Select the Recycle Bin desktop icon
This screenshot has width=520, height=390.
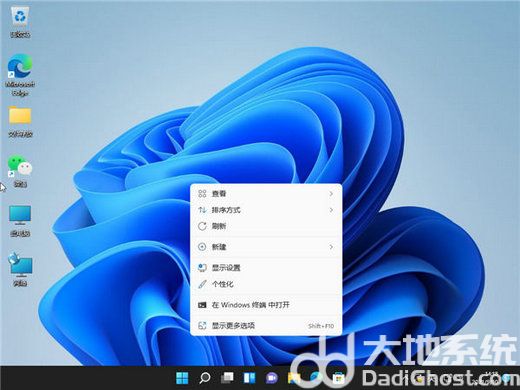[x=20, y=22]
